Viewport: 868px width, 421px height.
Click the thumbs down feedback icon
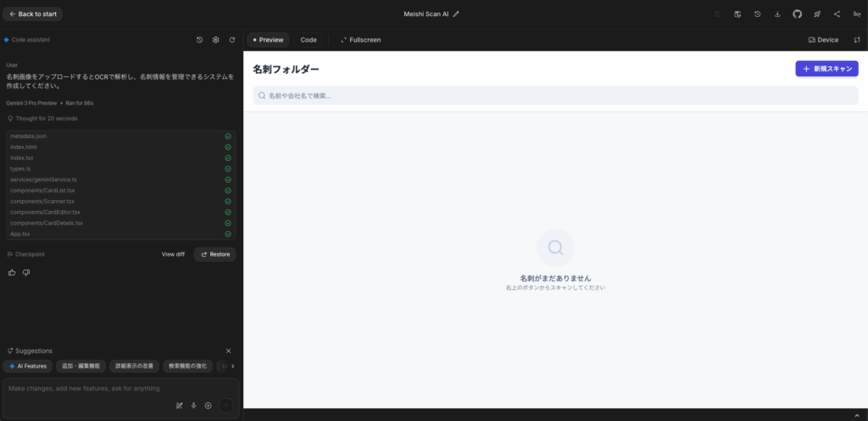pos(26,273)
